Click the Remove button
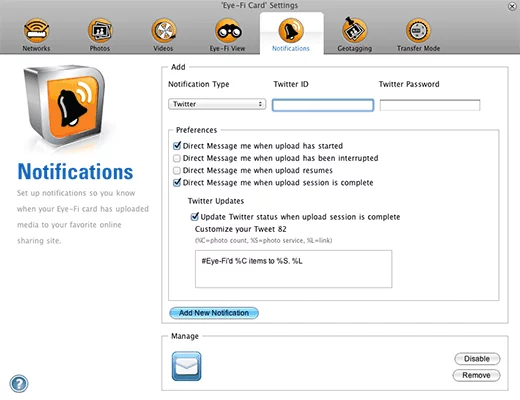Viewport: 520px width, 400px height. click(476, 375)
